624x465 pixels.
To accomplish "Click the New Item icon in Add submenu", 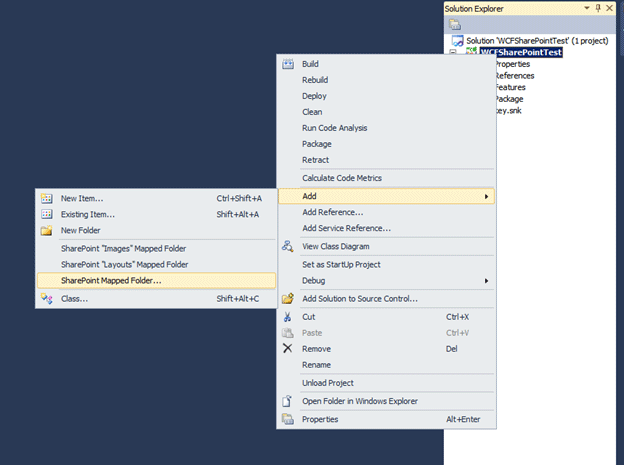I will (47, 198).
